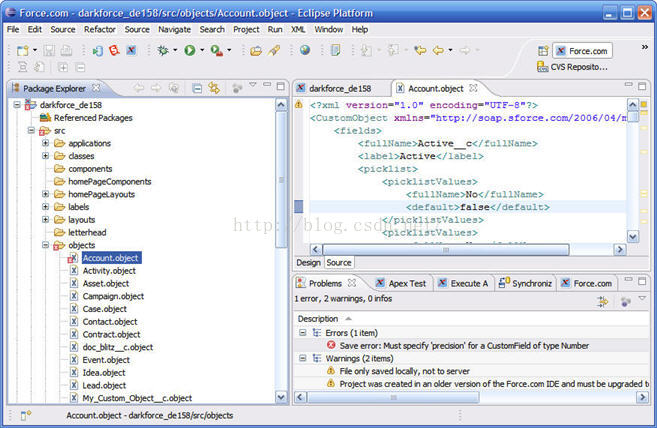Collapse the darkforce_de158 project node
The width and height of the screenshot is (657, 428).
tap(17, 104)
